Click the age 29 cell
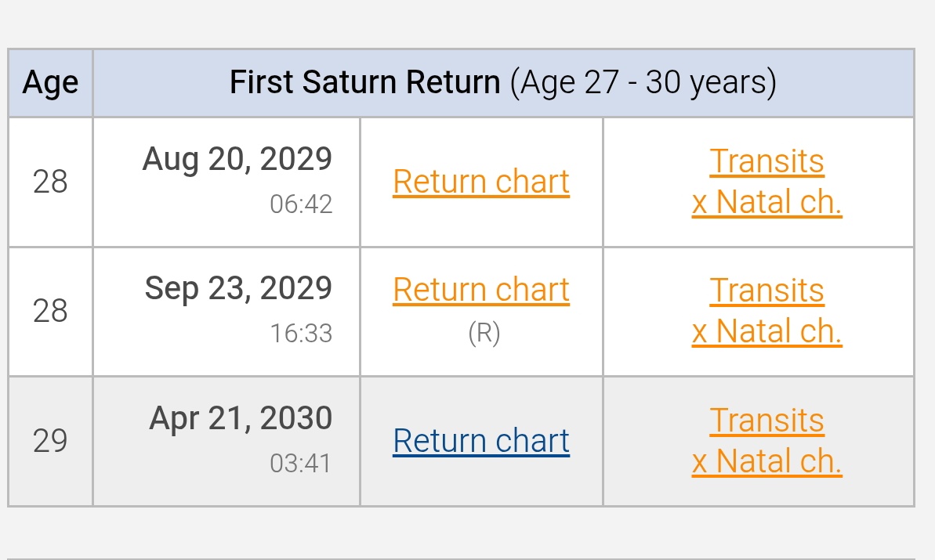This screenshot has height=560, width=935. [51, 442]
